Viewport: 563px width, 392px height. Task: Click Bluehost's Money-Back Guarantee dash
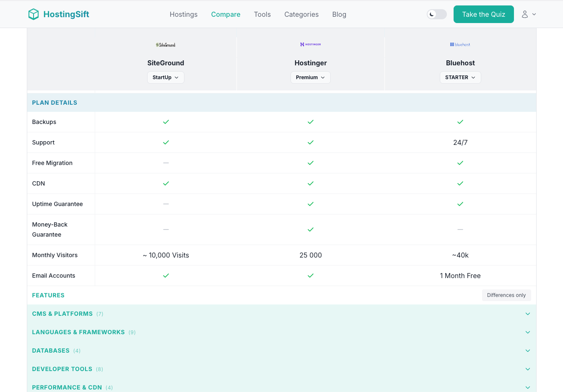460,230
